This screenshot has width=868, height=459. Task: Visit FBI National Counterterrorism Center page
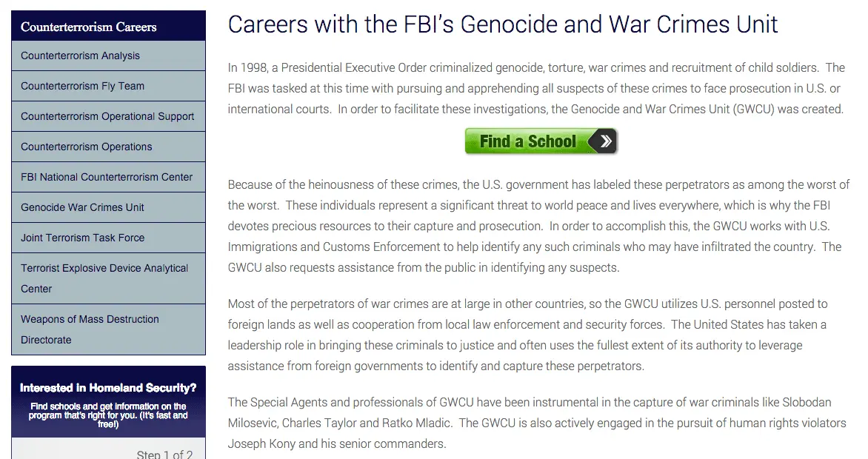pyautogui.click(x=107, y=177)
